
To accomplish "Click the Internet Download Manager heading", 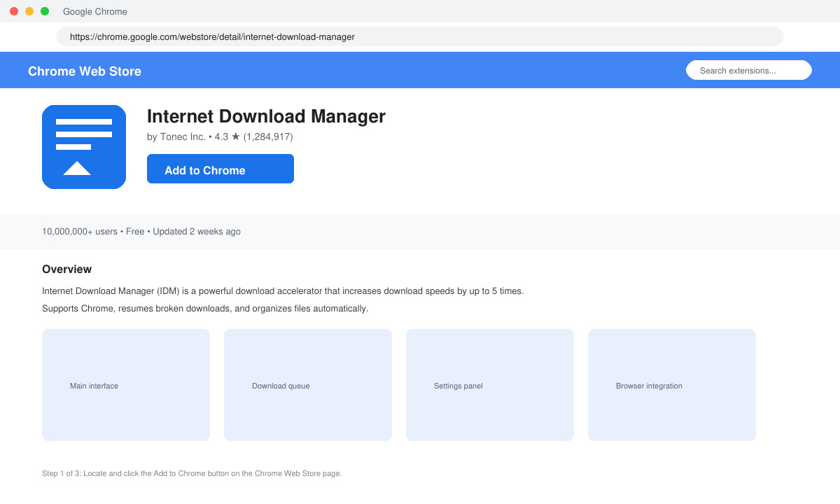I will click(266, 116).
